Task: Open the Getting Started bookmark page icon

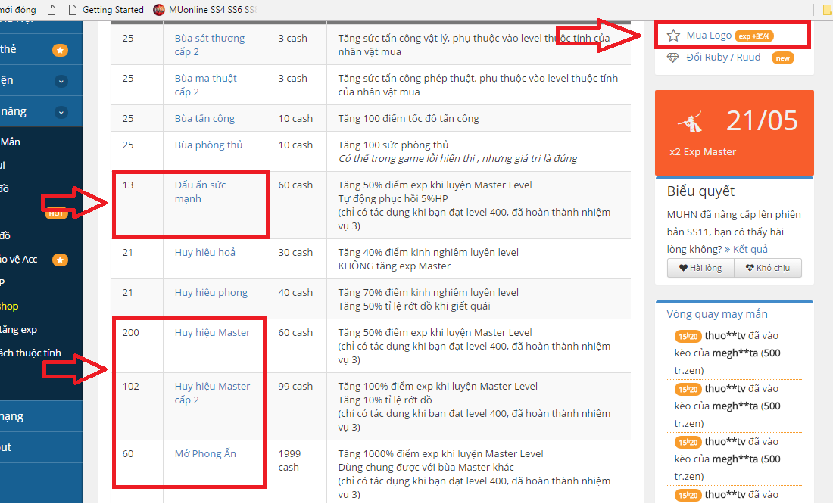Action: 73,10
